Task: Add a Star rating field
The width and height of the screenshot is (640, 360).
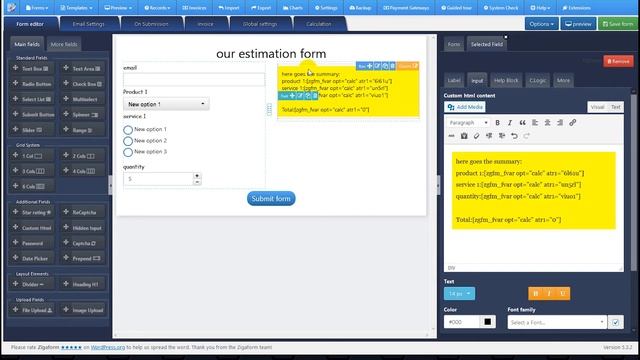Action: pos(32,212)
